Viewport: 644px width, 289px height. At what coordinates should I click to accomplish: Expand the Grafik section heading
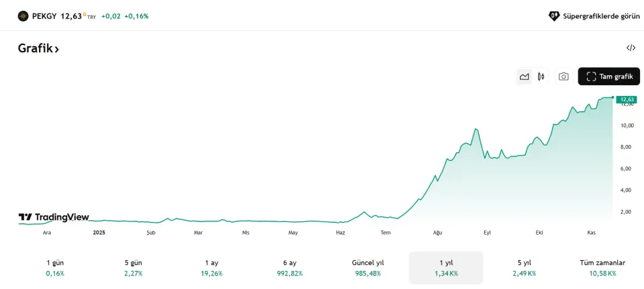point(38,49)
